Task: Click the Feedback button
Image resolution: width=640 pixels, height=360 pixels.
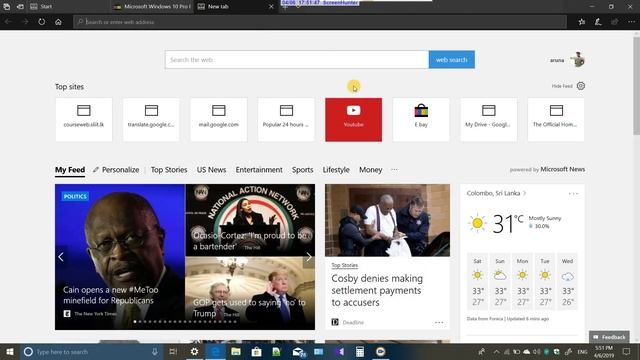Action: (x=609, y=337)
